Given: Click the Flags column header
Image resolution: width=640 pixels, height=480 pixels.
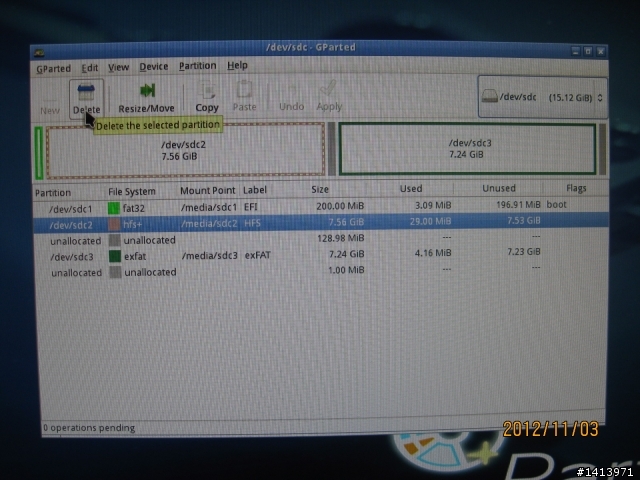Looking at the screenshot, I should click(576, 188).
